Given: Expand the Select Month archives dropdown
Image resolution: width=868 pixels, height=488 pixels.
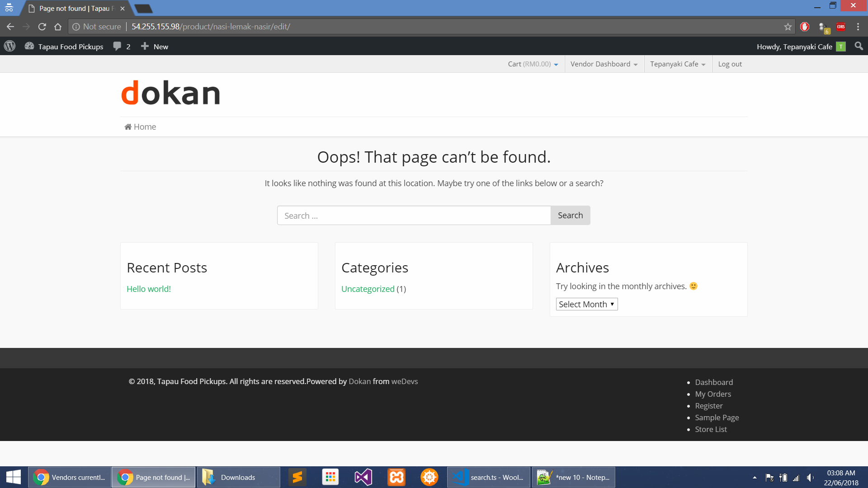Looking at the screenshot, I should (x=586, y=304).
